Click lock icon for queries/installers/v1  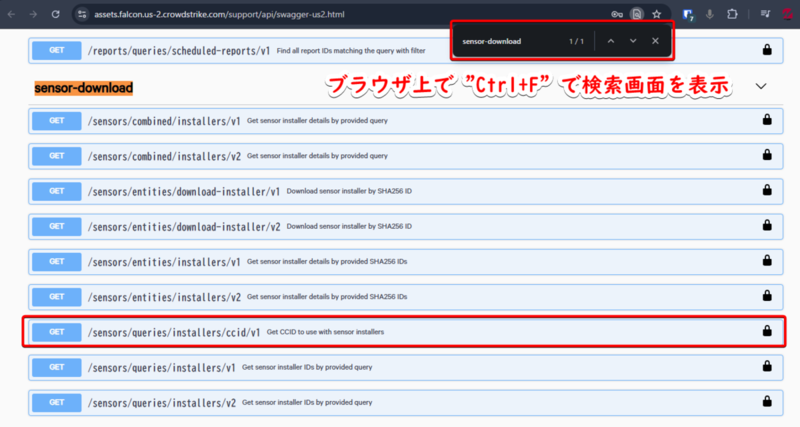[767, 366]
